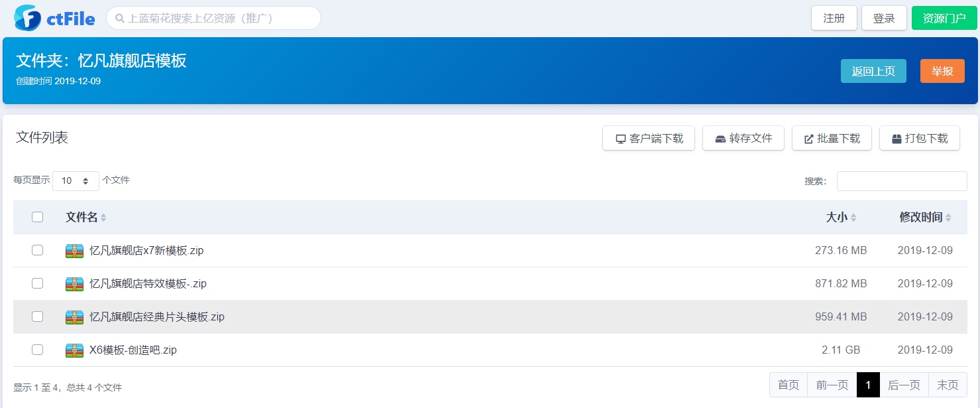980x408 pixels.
Task: Click zip icon for 忆凡旗舰店x7新模板.zip
Action: [x=74, y=251]
